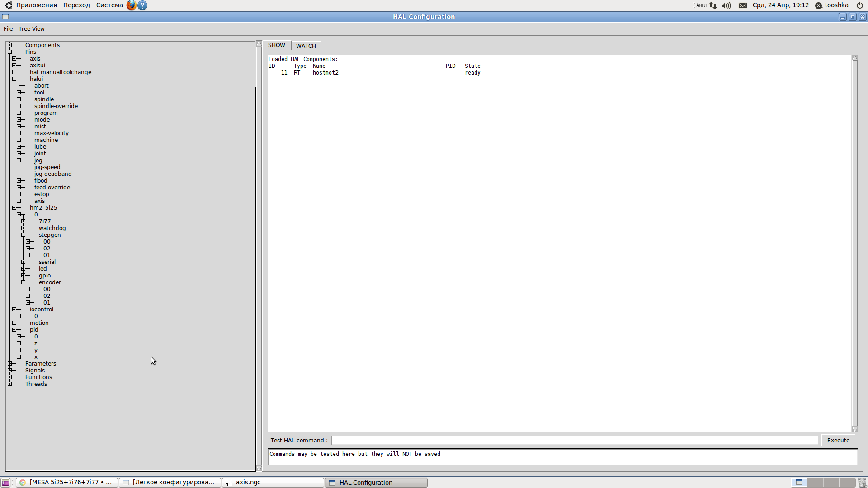Collapse the hm2_5i25 tree node

coord(14,208)
